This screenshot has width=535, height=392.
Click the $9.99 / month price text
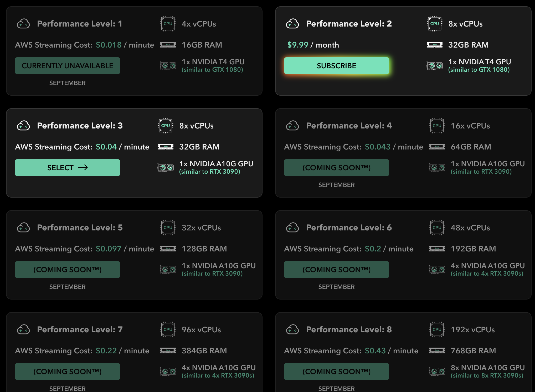click(313, 45)
